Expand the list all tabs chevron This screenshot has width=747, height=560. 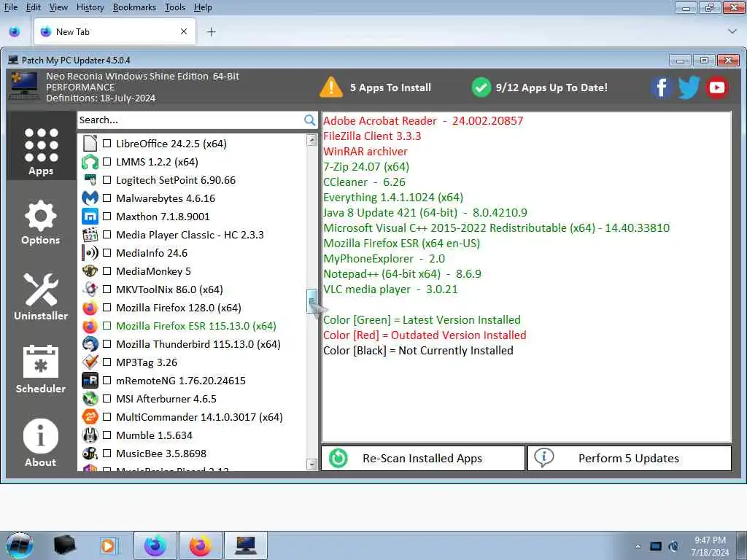coord(732,31)
